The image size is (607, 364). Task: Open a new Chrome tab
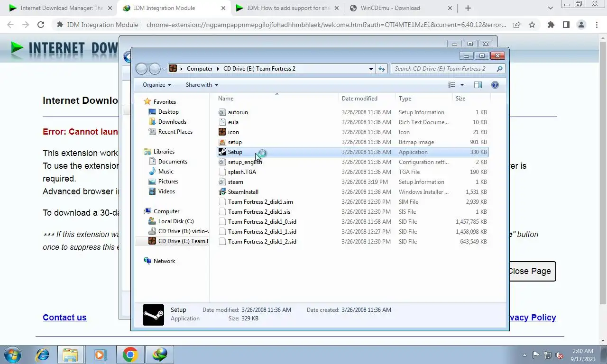point(468,8)
